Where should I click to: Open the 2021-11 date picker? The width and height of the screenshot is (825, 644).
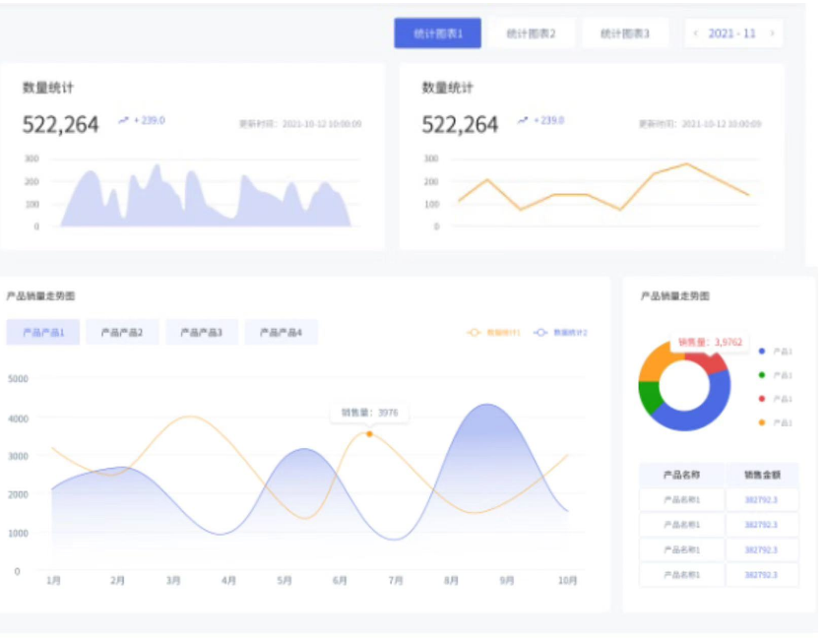point(732,33)
